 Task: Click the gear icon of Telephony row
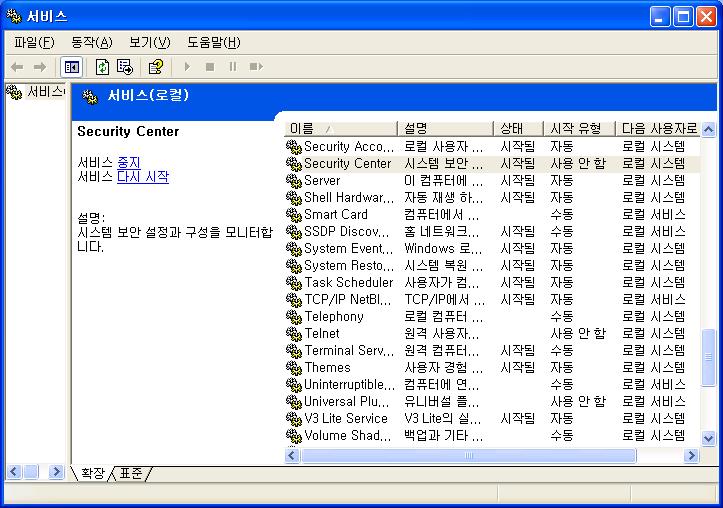[x=294, y=317]
